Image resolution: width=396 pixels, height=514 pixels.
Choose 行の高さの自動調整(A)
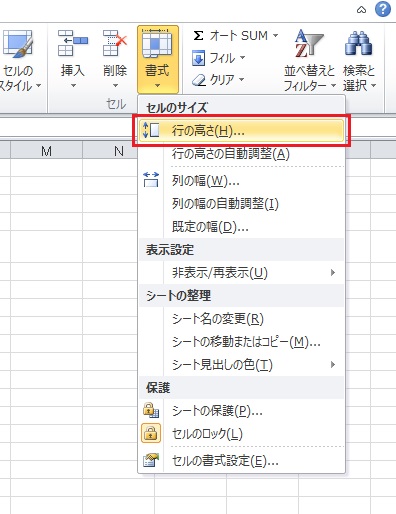pyautogui.click(x=241, y=154)
